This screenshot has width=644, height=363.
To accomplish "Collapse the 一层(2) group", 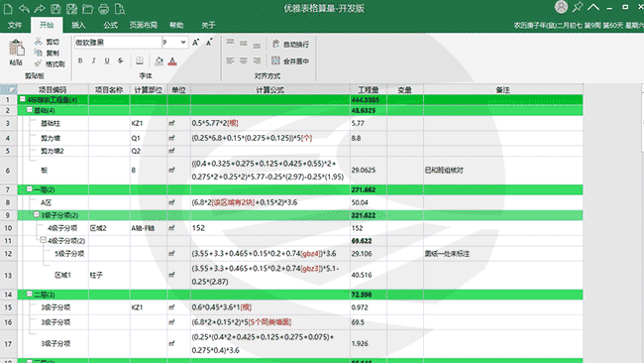I will (x=30, y=189).
